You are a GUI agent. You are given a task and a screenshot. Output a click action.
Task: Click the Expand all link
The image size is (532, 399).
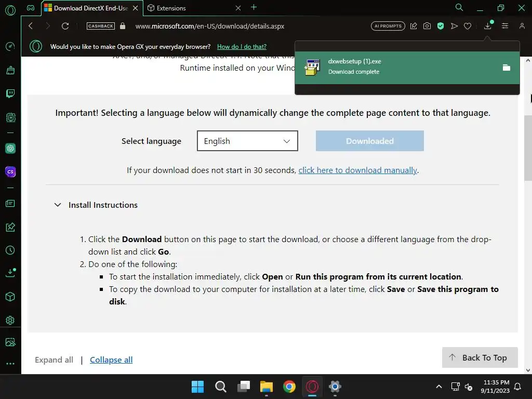[x=54, y=360]
